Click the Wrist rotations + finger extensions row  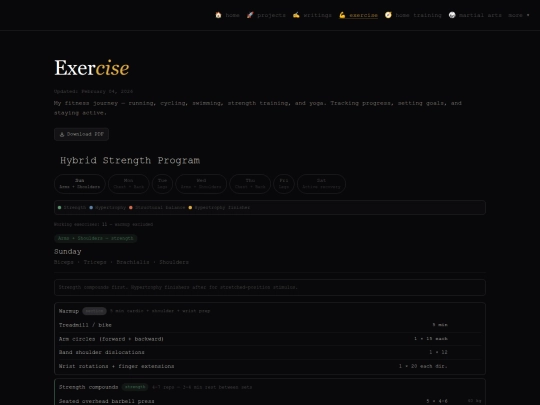(x=270, y=366)
